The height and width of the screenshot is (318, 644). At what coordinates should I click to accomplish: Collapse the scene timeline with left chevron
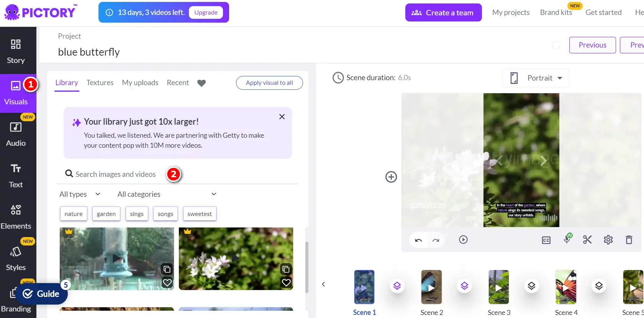[323, 284]
